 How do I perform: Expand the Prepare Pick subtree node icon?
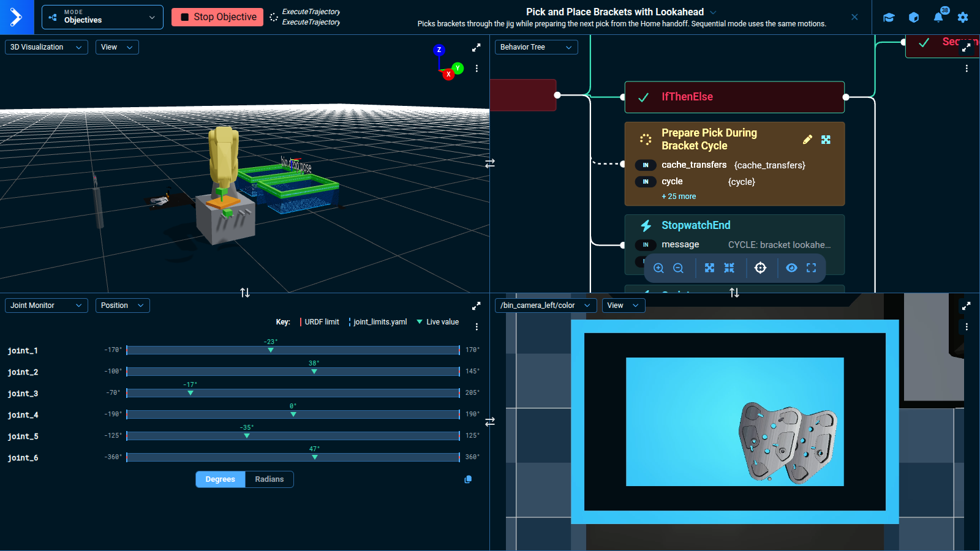click(826, 140)
